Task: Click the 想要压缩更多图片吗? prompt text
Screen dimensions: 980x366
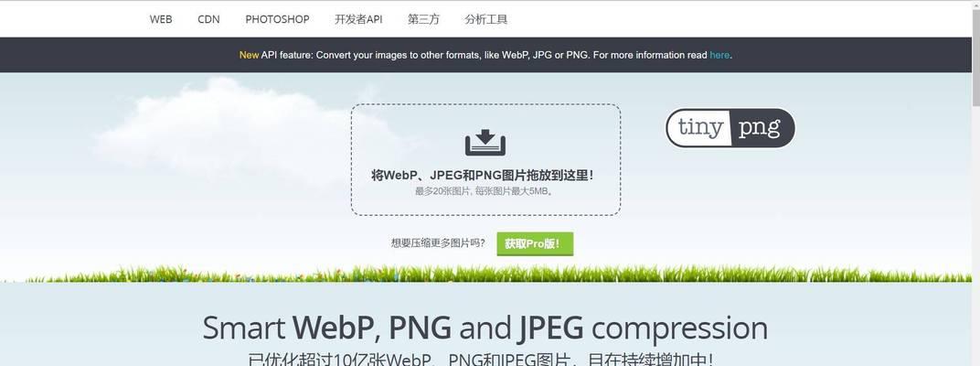Action: pos(438,243)
